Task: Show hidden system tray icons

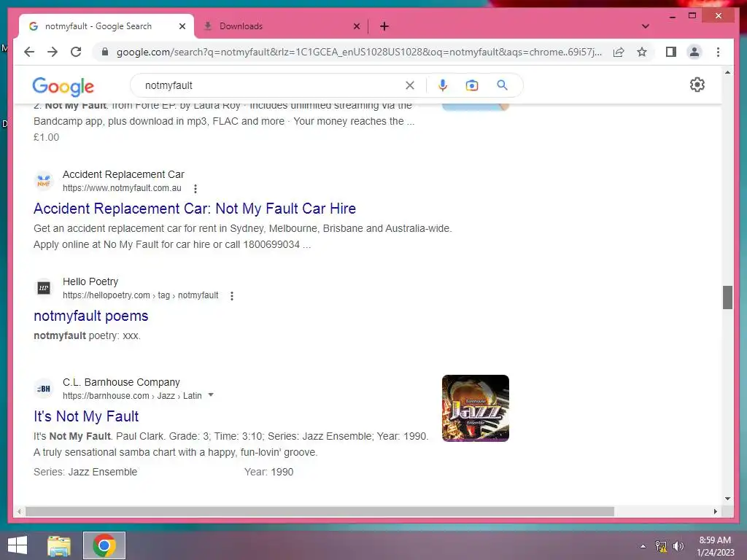Action: [643, 546]
